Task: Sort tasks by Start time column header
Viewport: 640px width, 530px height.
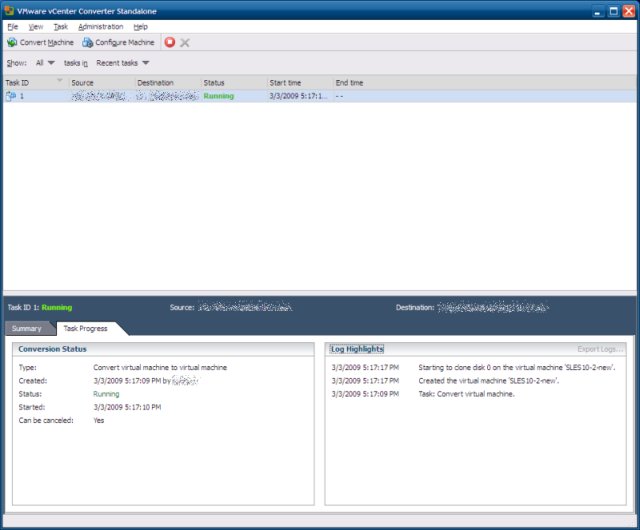Action: (x=285, y=83)
